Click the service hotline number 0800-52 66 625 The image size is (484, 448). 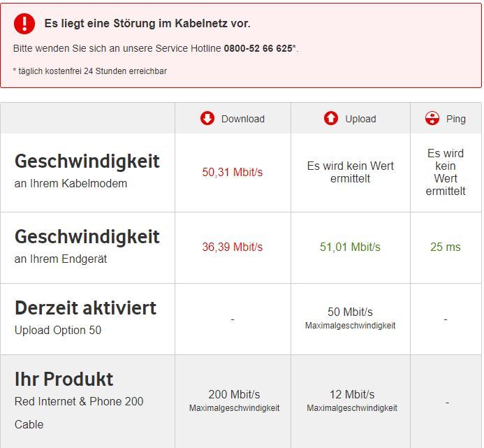coord(258,48)
